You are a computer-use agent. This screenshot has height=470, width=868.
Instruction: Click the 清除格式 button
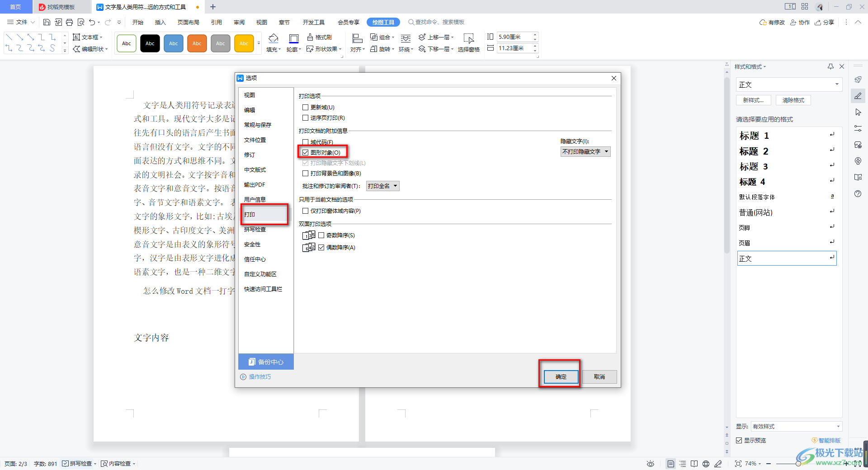pyautogui.click(x=793, y=100)
